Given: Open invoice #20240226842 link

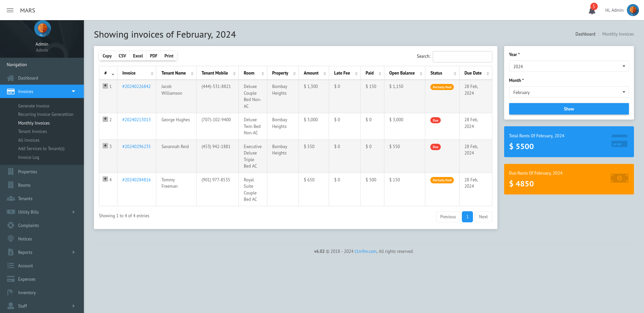Looking at the screenshot, I should click(137, 87).
